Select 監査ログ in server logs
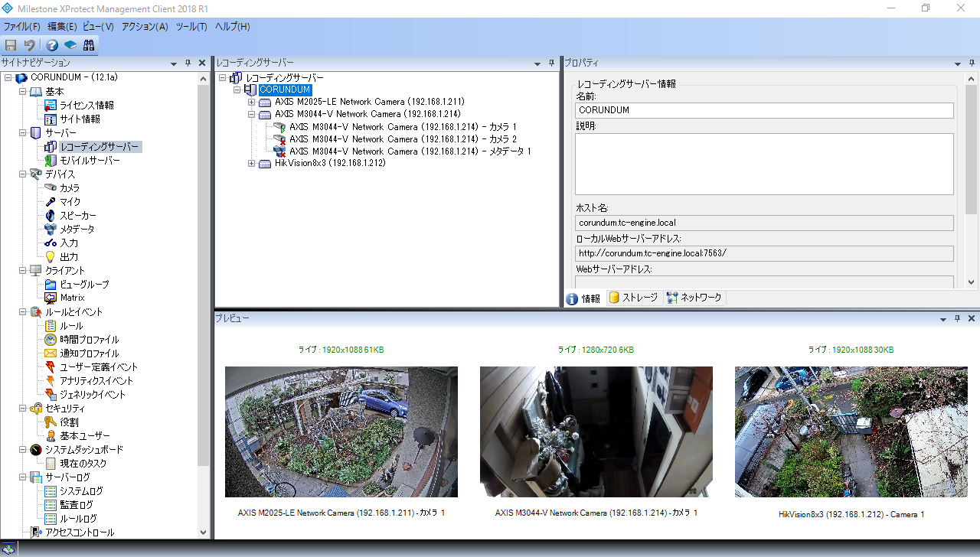This screenshot has width=980, height=557. coord(77,504)
